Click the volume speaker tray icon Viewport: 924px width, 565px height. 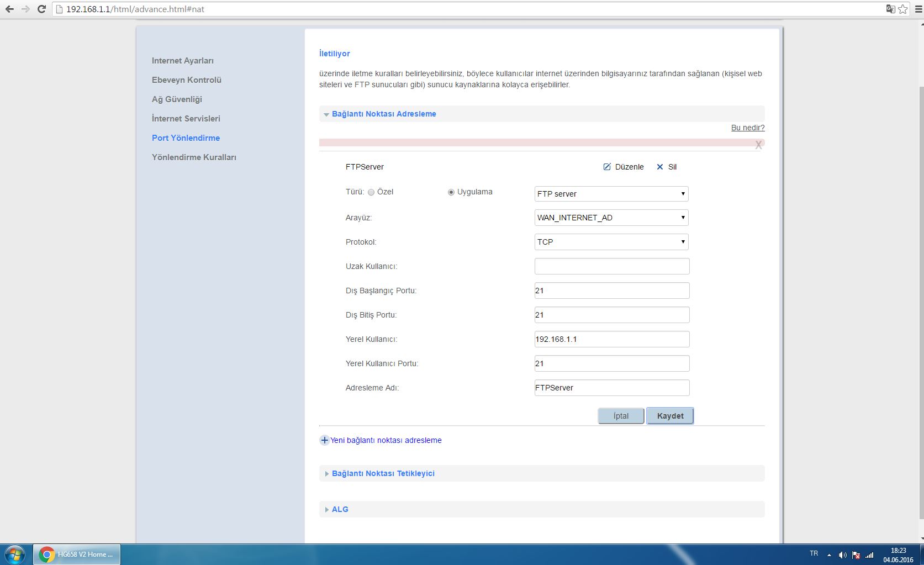coord(842,555)
